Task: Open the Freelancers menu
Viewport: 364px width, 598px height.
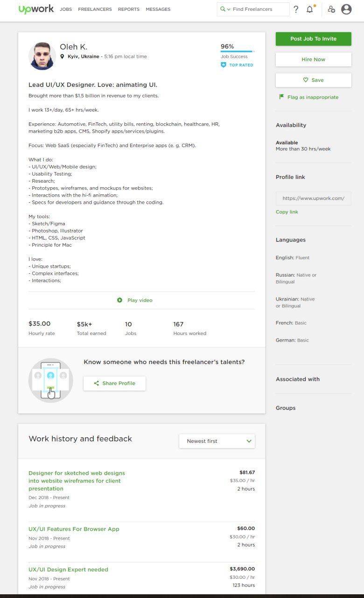Action: click(x=95, y=9)
